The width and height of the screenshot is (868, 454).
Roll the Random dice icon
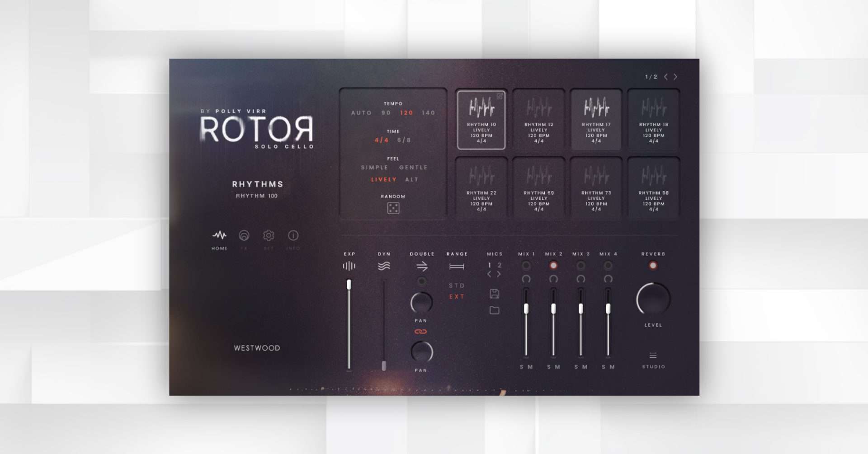[x=393, y=208]
